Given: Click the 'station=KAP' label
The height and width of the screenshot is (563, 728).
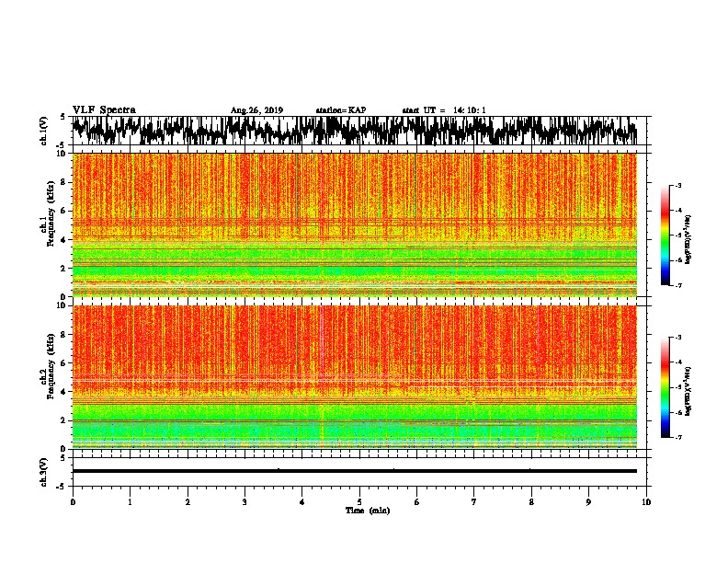Looking at the screenshot, I should 341,110.
